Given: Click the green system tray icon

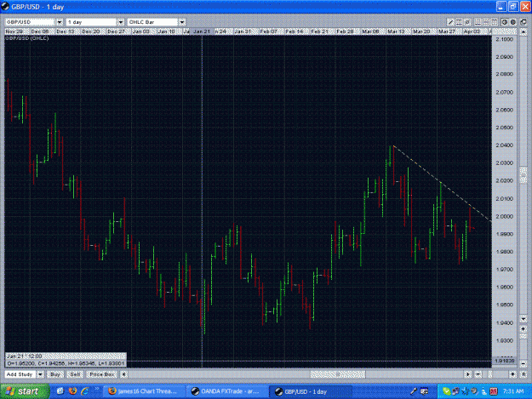Looking at the screenshot, I should coord(447,391).
